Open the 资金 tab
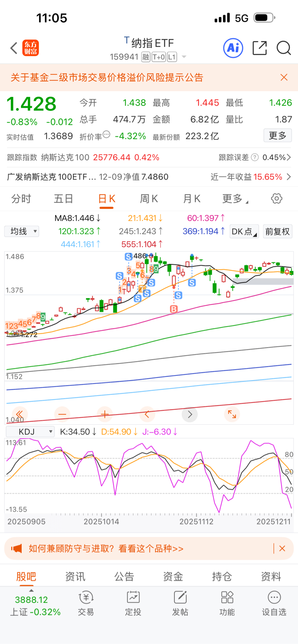Image resolution: width=298 pixels, height=644 pixels. point(173,577)
